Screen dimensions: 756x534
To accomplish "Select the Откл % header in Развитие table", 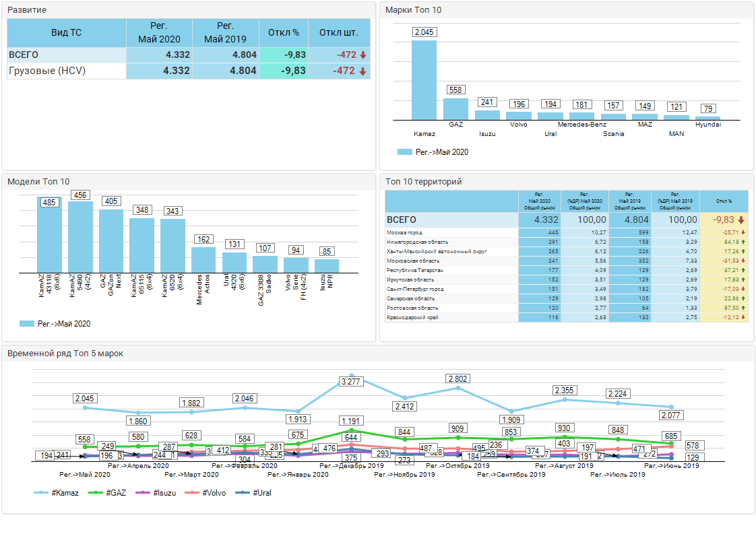I will click(x=284, y=33).
